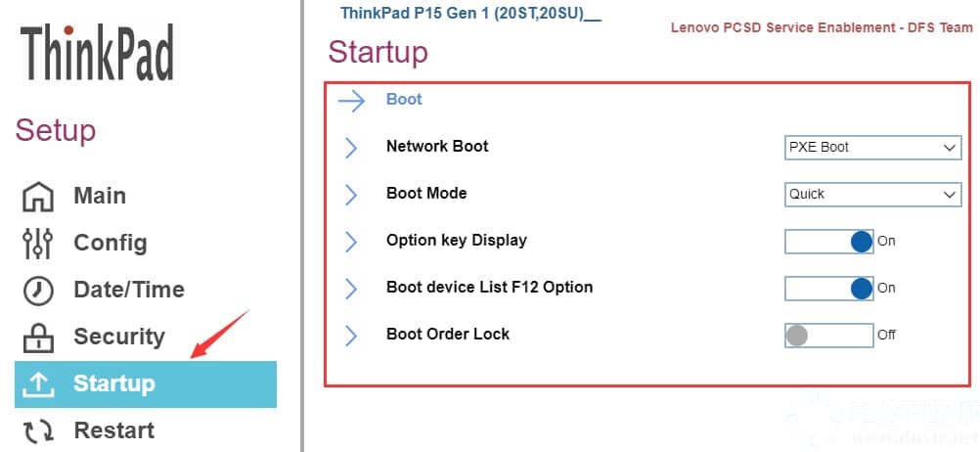
Task: Click the Startup upload-arrow icon
Action: tap(38, 384)
